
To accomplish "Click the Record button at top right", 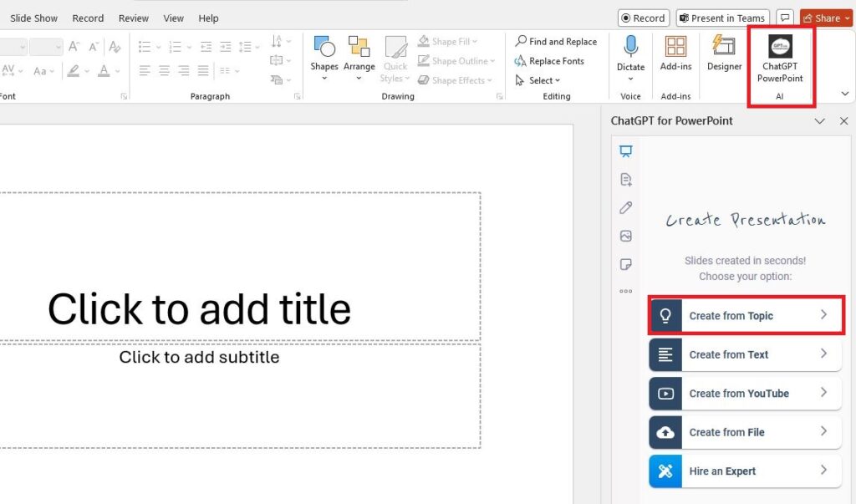I will [x=643, y=18].
